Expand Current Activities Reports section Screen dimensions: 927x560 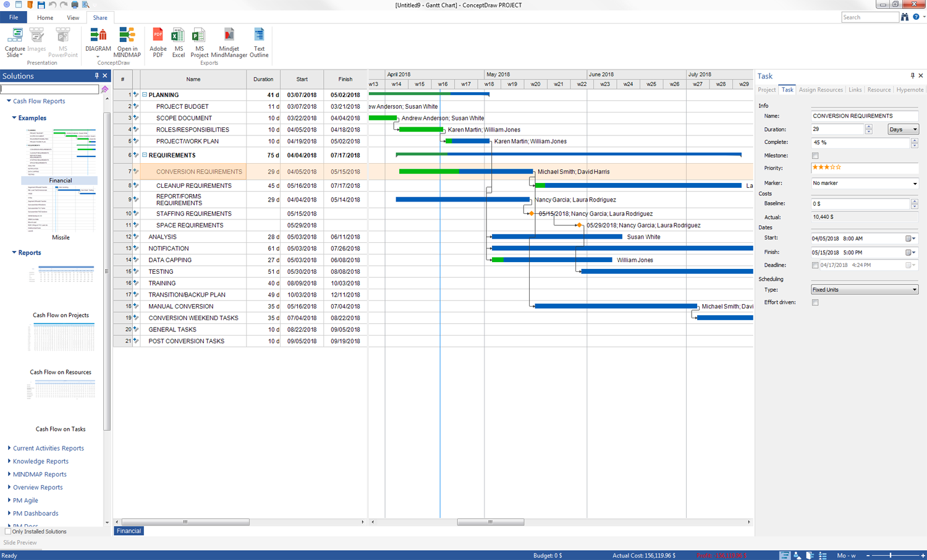pos(48,448)
